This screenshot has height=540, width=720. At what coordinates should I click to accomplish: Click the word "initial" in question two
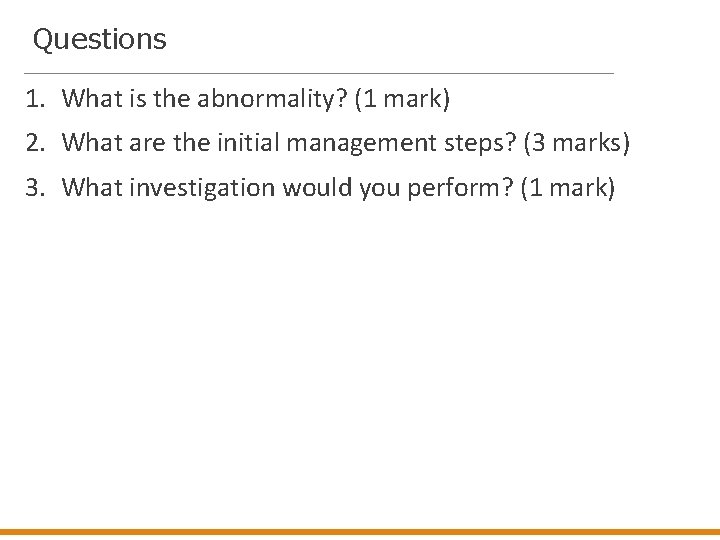[248, 142]
